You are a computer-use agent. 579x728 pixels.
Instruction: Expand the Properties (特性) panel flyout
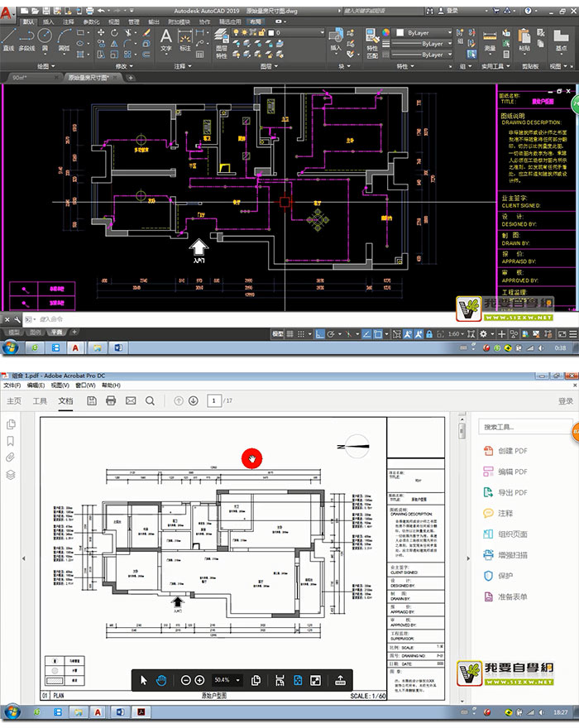point(405,66)
